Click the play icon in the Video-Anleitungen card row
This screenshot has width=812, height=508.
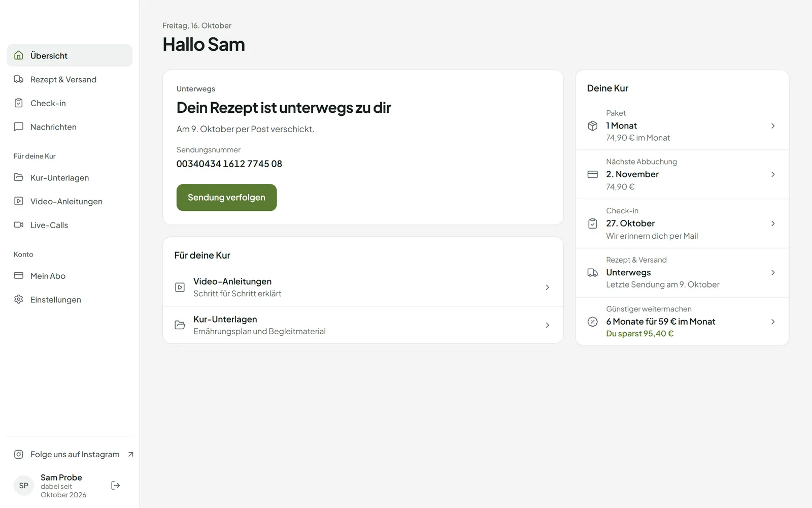[180, 288]
